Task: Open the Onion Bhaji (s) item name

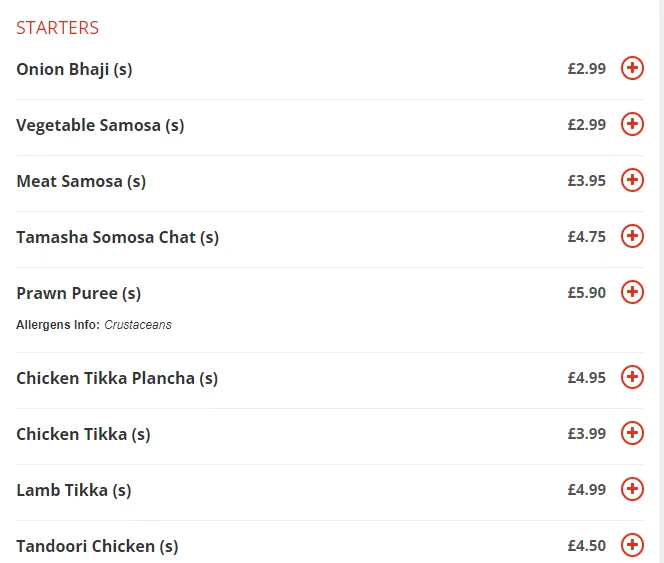Action: [74, 69]
